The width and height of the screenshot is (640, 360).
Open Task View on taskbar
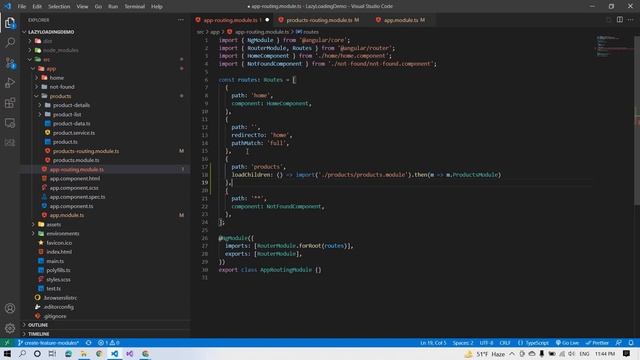pyautogui.click(x=52, y=354)
